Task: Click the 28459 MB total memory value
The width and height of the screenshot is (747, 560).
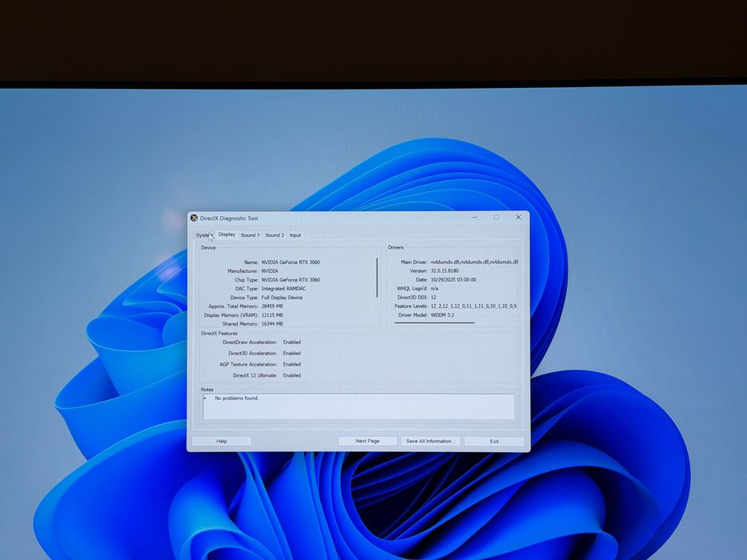Action: click(x=272, y=306)
